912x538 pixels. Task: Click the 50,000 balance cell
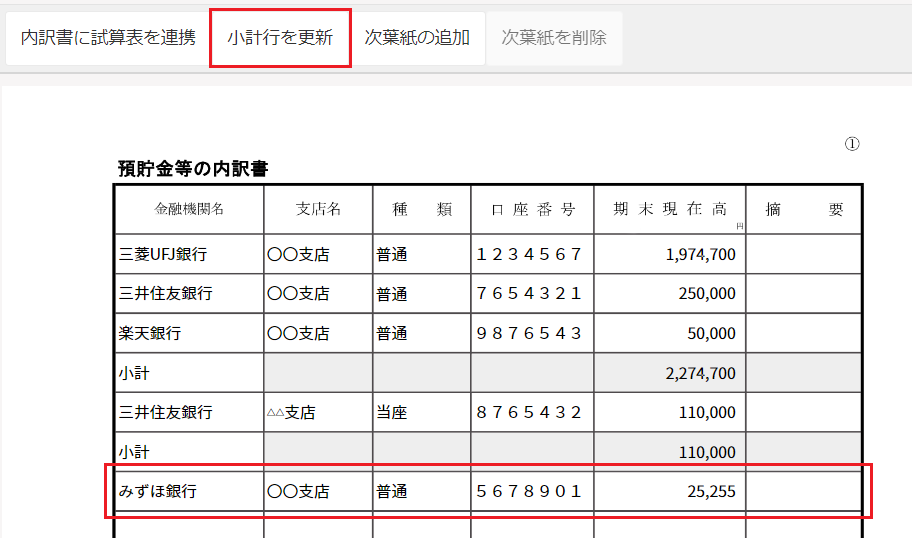click(x=669, y=333)
